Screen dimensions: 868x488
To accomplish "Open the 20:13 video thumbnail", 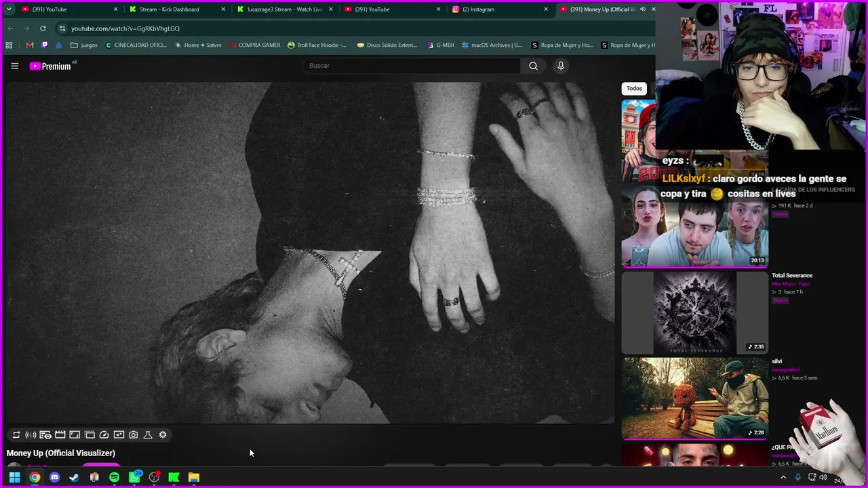I will [695, 226].
